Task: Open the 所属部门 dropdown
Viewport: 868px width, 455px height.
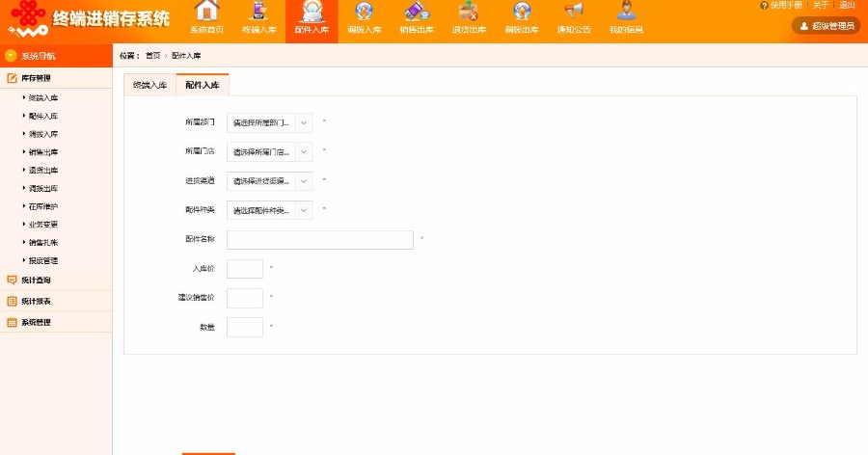Action: [x=270, y=122]
